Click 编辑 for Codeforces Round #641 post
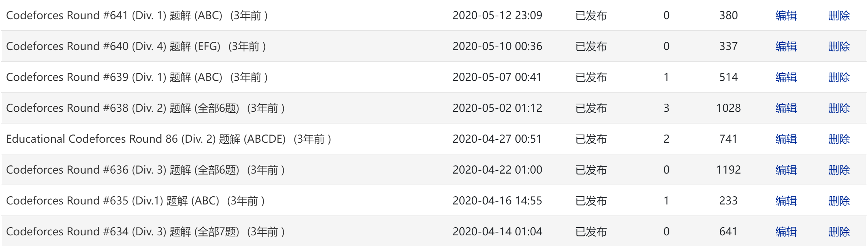 (786, 16)
